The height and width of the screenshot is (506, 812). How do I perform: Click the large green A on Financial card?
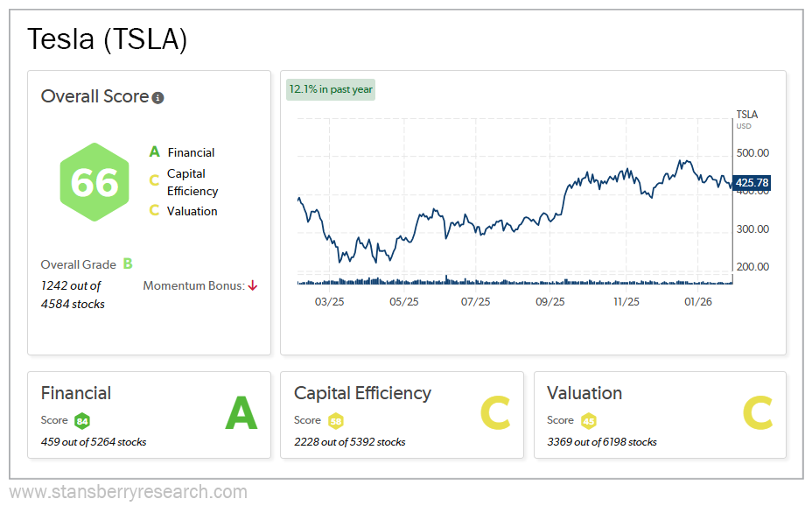coord(243,413)
